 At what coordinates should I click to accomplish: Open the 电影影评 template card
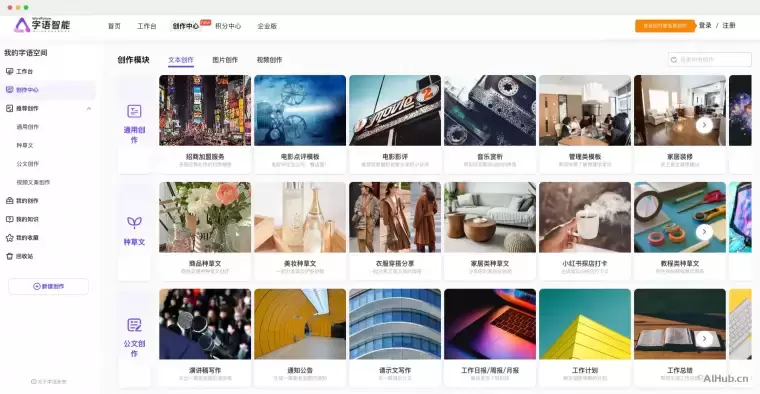point(395,124)
